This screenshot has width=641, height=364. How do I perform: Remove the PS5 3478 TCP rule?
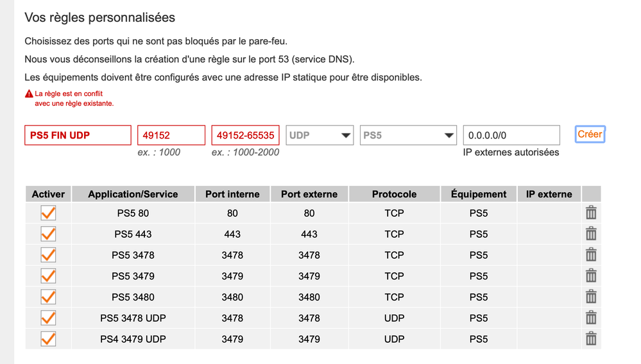[x=591, y=255]
